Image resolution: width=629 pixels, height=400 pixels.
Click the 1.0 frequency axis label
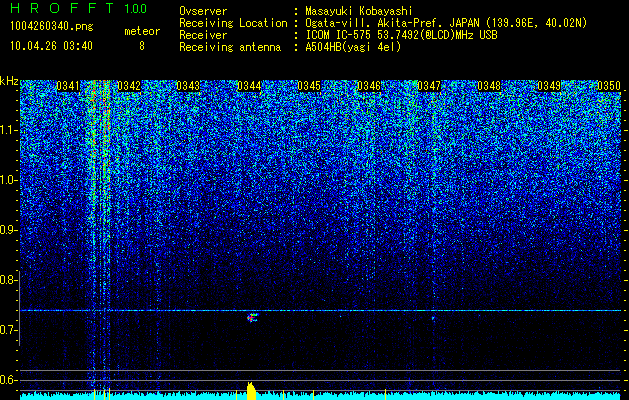click(x=9, y=181)
